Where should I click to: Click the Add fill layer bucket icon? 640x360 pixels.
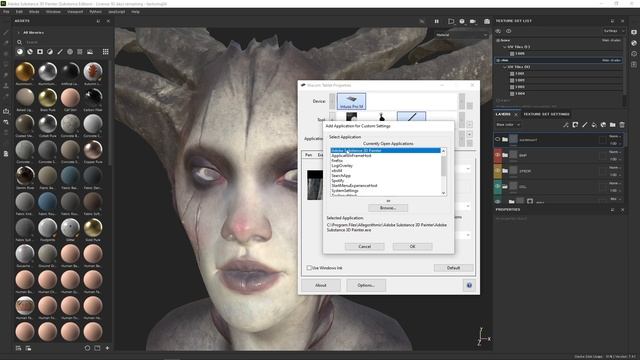[594, 125]
